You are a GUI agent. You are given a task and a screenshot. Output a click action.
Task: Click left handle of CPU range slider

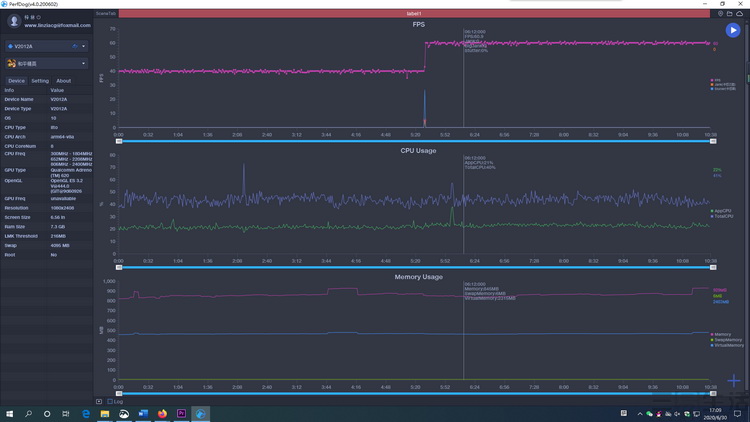point(119,267)
